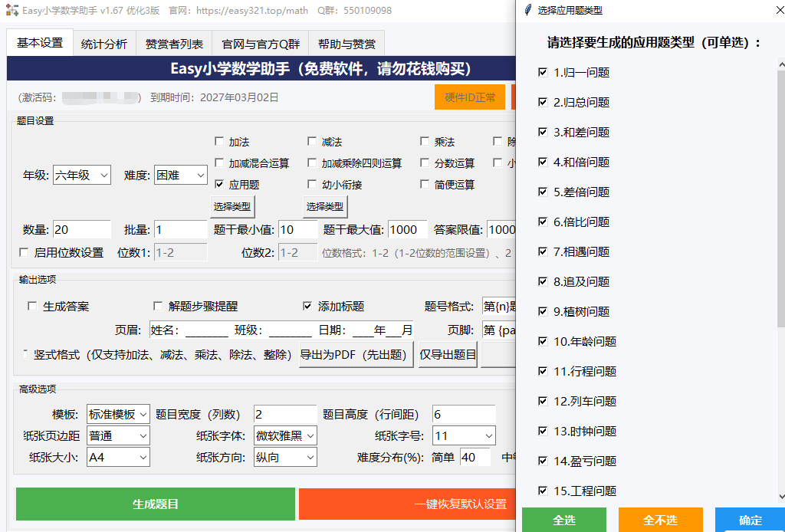The width and height of the screenshot is (785, 532).
Task: Check 加减混合运算 option
Action: (219, 163)
